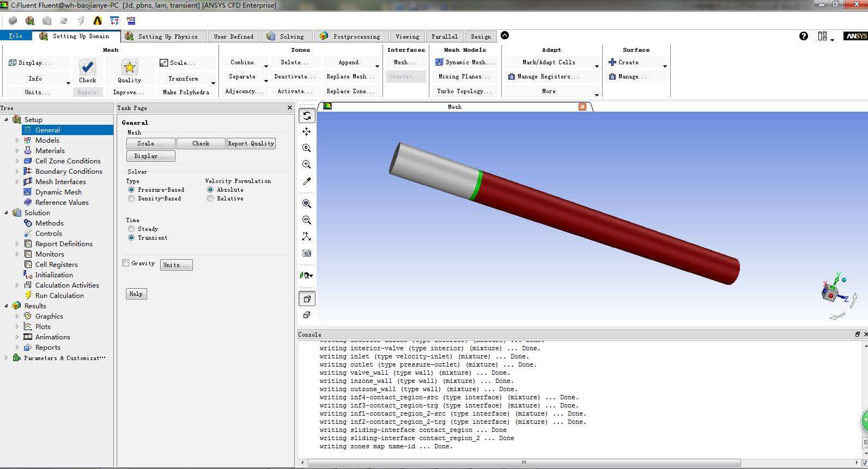Click the P-to-P parallel toolbar icon
This screenshot has height=469, width=868.
tap(114, 21)
